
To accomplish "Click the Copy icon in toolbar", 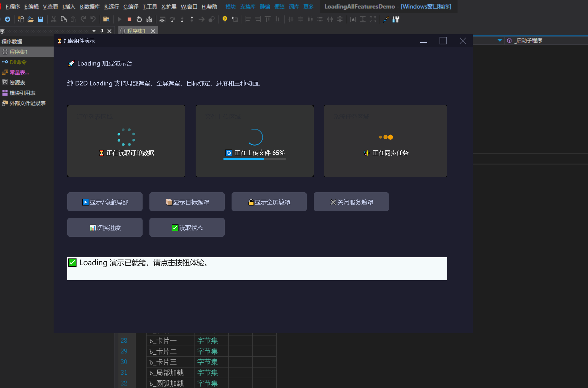I will point(64,19).
